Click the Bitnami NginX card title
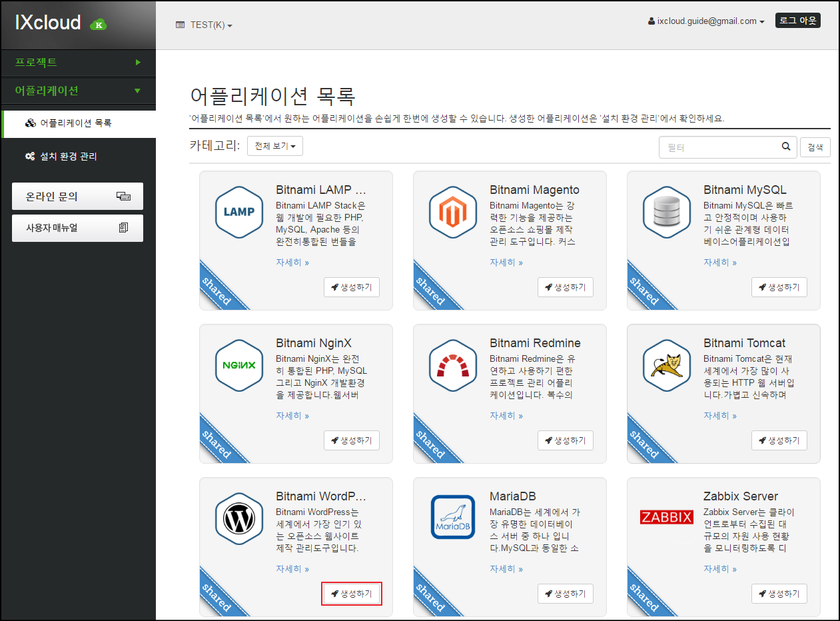Viewport: 840px width, 621px height. [x=314, y=343]
